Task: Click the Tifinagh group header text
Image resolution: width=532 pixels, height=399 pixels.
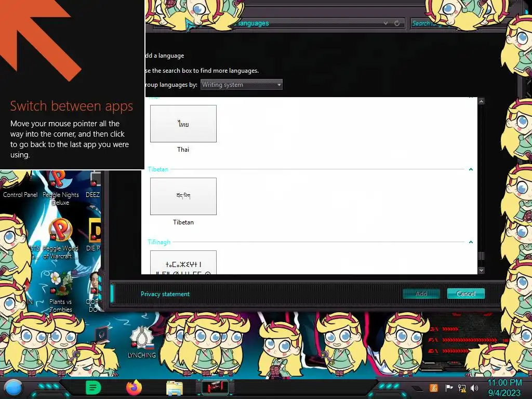Action: point(159,242)
